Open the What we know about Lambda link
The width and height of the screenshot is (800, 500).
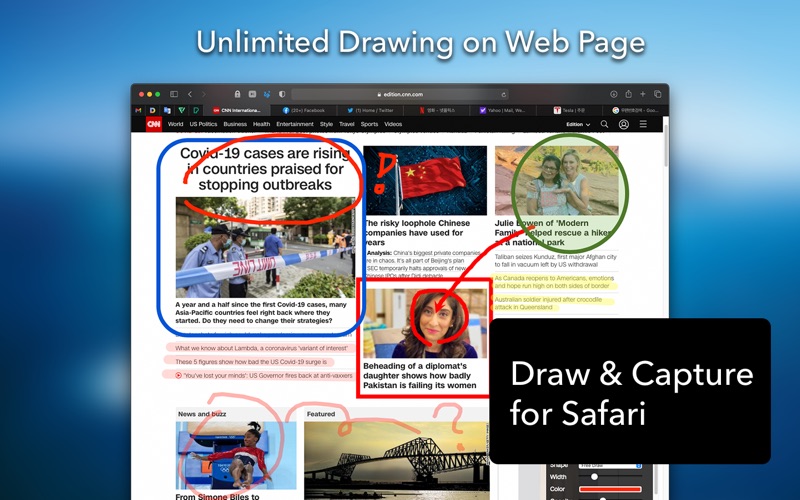pyautogui.click(x=261, y=348)
